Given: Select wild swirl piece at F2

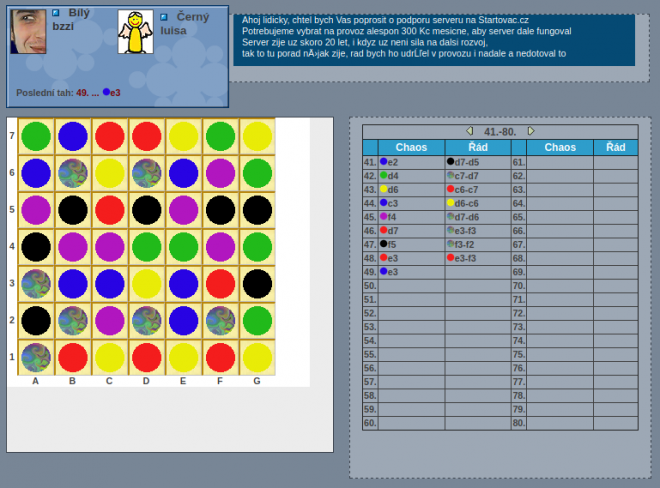Looking at the screenshot, I should click(220, 320).
